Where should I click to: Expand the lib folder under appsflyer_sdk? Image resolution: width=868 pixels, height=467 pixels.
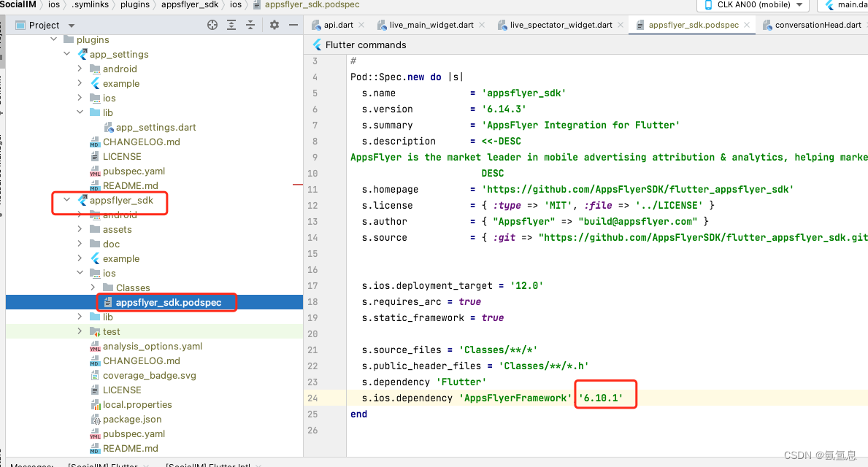80,317
